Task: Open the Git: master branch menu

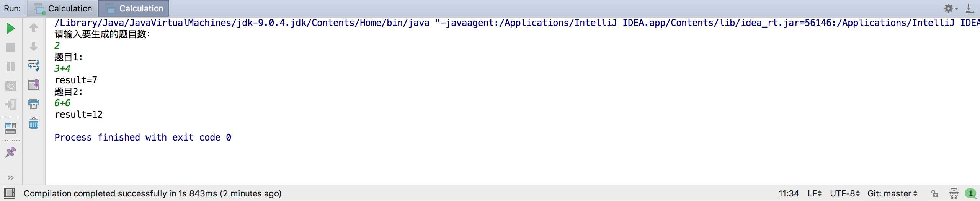Action: click(892, 193)
